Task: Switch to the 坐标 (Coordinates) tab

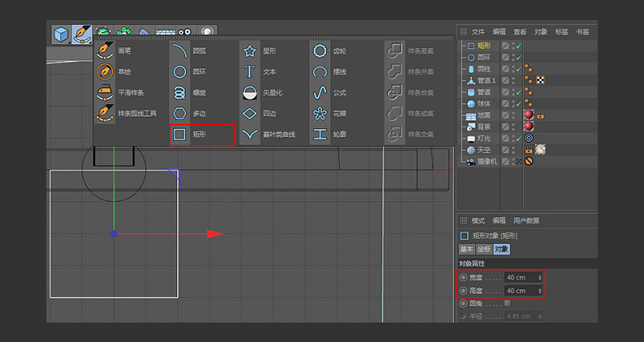Action: pyautogui.click(x=485, y=249)
